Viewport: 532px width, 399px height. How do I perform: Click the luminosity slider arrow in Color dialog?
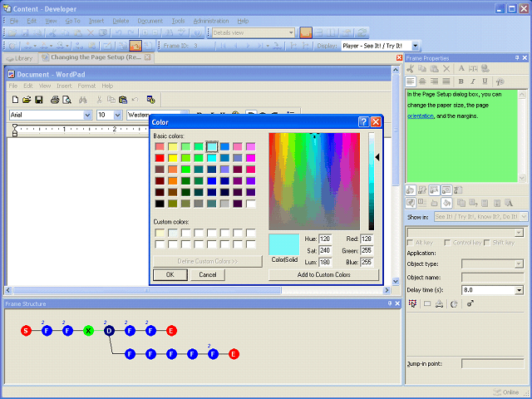point(377,157)
